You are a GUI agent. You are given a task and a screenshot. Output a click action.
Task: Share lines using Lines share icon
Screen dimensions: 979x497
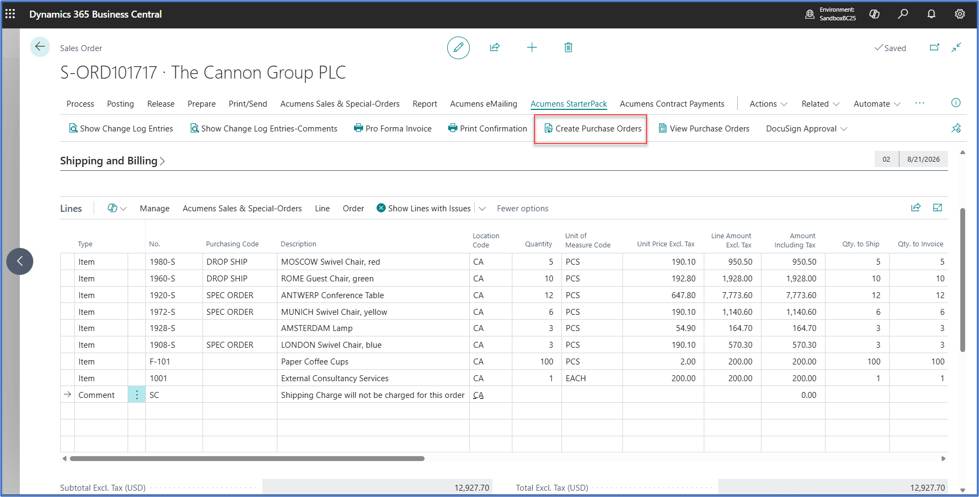[x=916, y=208]
